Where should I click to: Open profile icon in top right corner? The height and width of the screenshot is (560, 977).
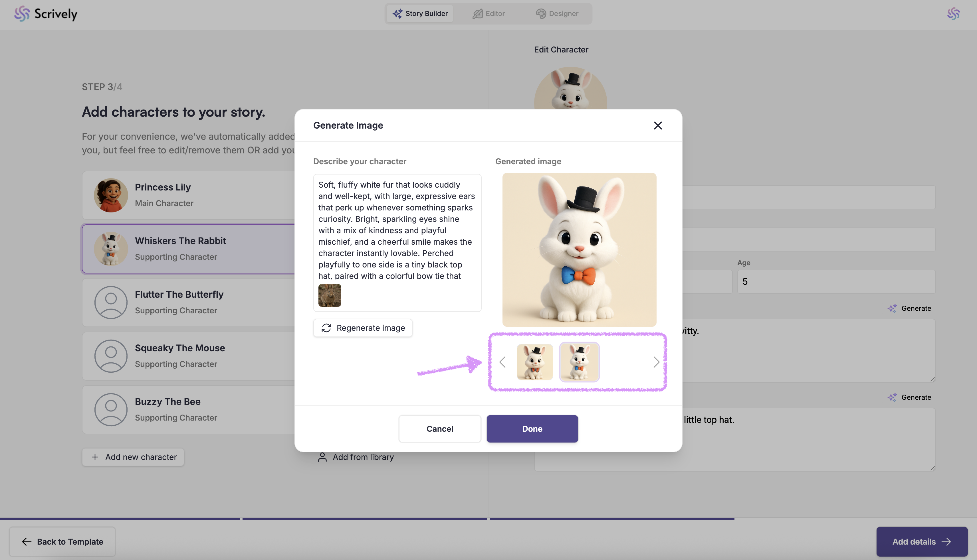tap(953, 14)
